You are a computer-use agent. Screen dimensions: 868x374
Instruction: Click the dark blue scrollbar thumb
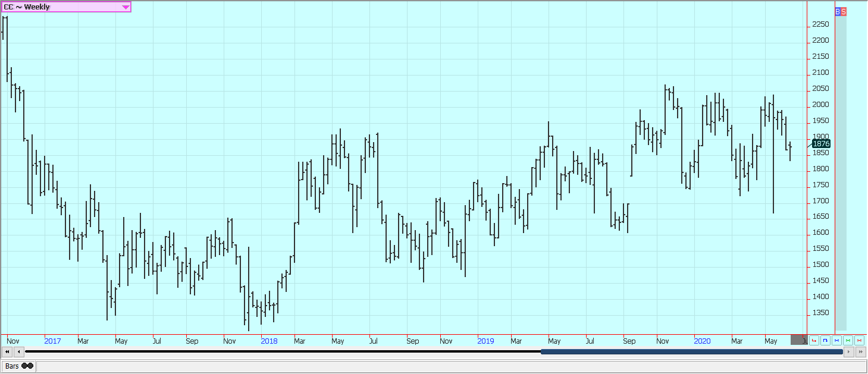[x=691, y=352]
